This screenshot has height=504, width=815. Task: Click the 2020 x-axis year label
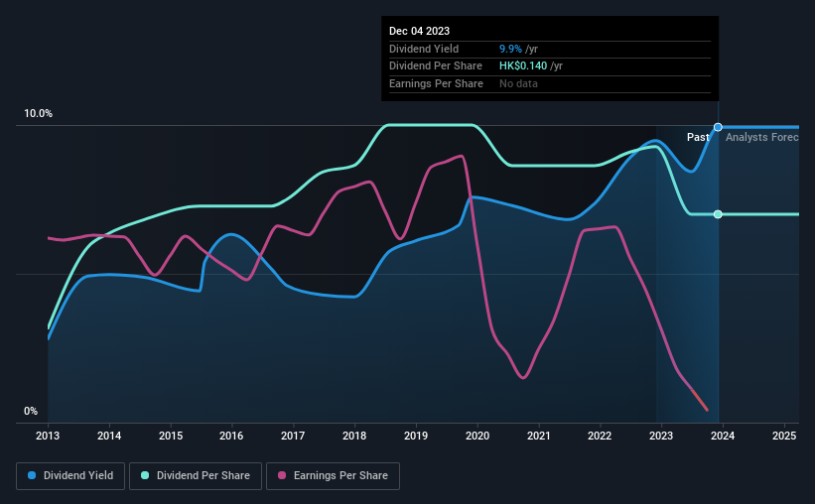pos(477,436)
